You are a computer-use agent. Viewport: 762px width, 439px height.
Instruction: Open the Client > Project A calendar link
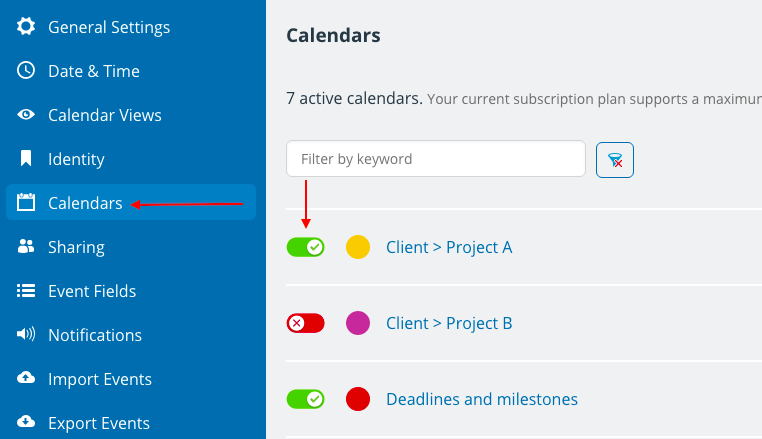449,247
